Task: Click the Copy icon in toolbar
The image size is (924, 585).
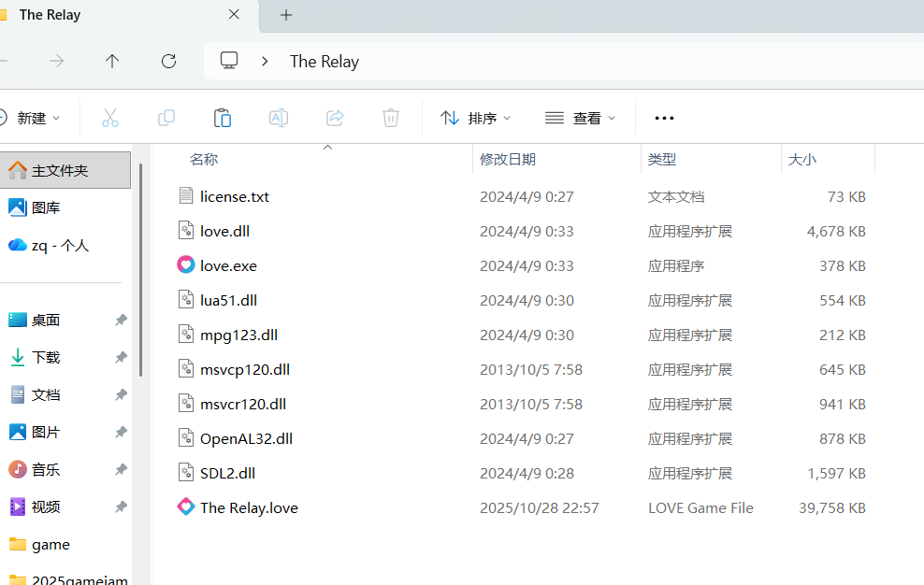Action: tap(166, 118)
